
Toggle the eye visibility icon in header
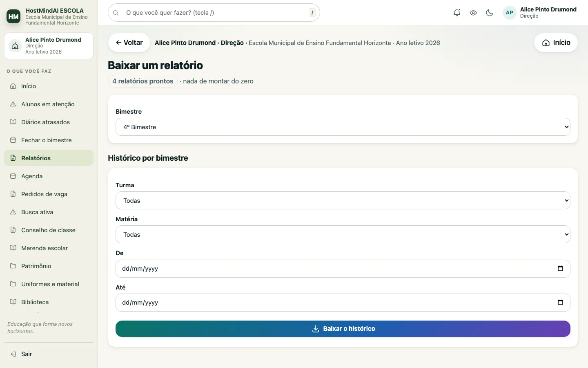(x=473, y=13)
